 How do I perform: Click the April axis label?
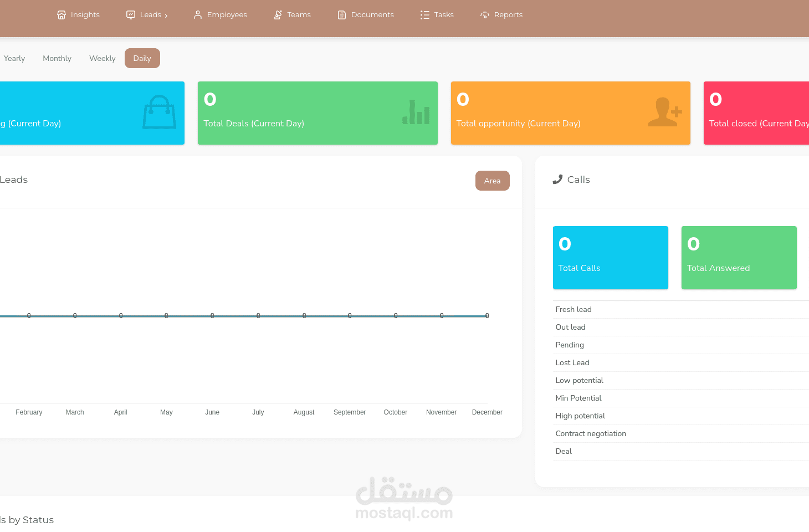[x=120, y=412]
